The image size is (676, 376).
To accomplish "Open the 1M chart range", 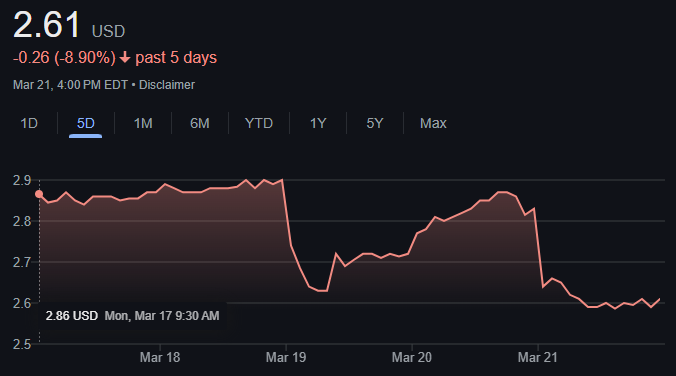I will pos(143,124).
